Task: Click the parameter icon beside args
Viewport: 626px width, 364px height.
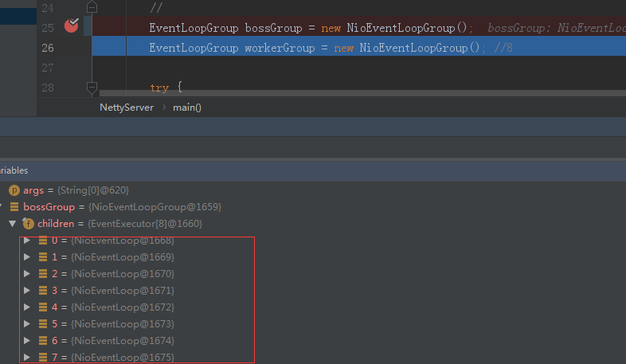Action: 14,190
